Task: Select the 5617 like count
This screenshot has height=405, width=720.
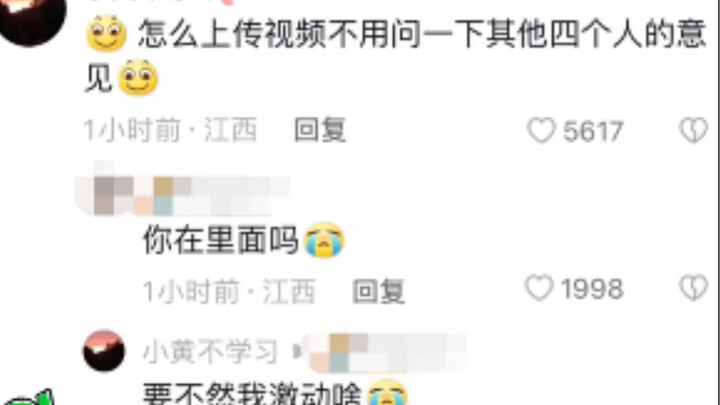Action: tap(593, 131)
